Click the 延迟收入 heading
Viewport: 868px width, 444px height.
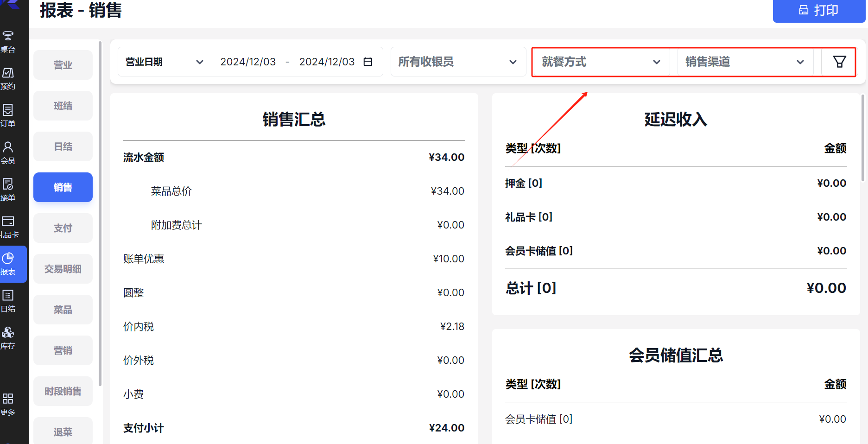676,120
